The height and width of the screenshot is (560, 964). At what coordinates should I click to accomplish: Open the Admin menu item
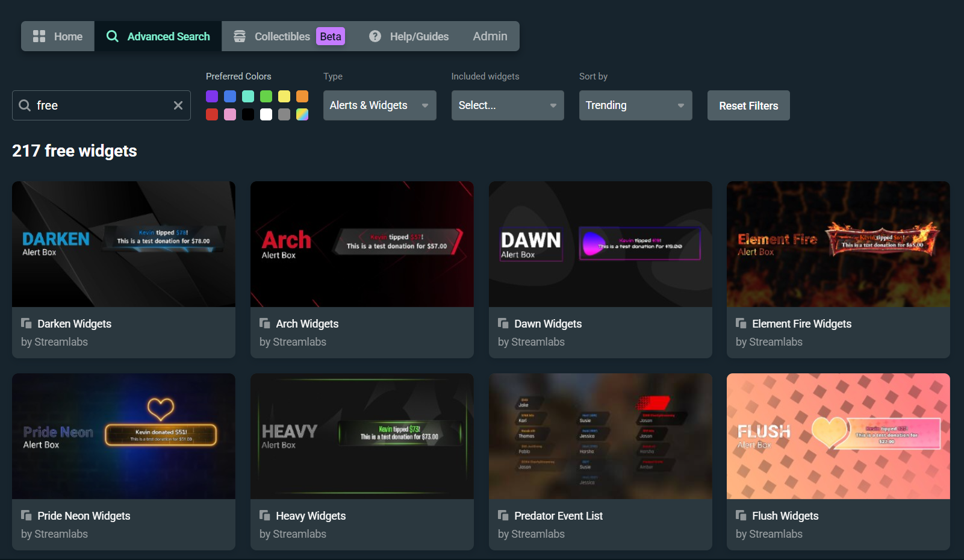coord(490,36)
